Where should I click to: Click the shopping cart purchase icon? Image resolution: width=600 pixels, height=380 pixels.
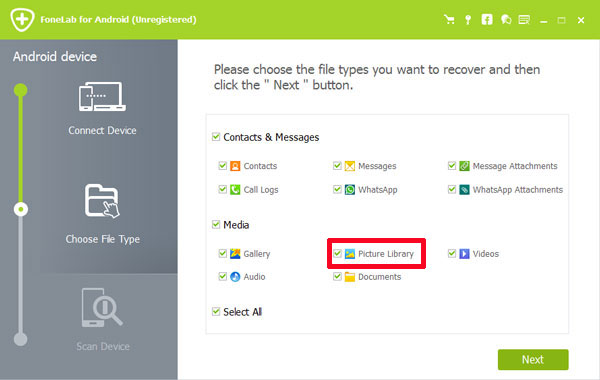tap(449, 20)
